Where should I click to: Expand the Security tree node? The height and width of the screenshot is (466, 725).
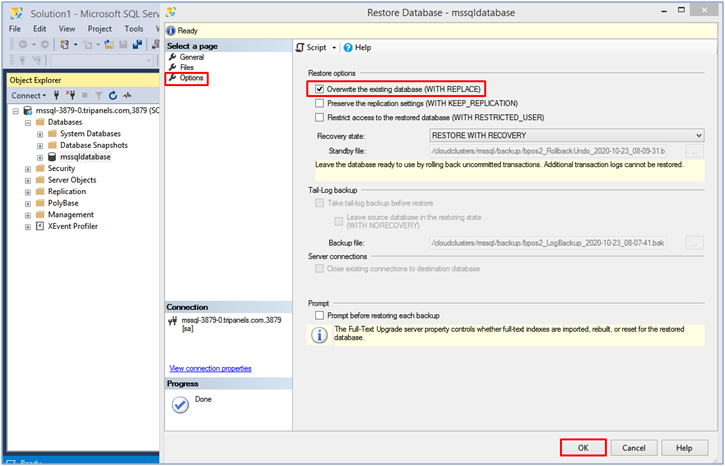(x=27, y=169)
